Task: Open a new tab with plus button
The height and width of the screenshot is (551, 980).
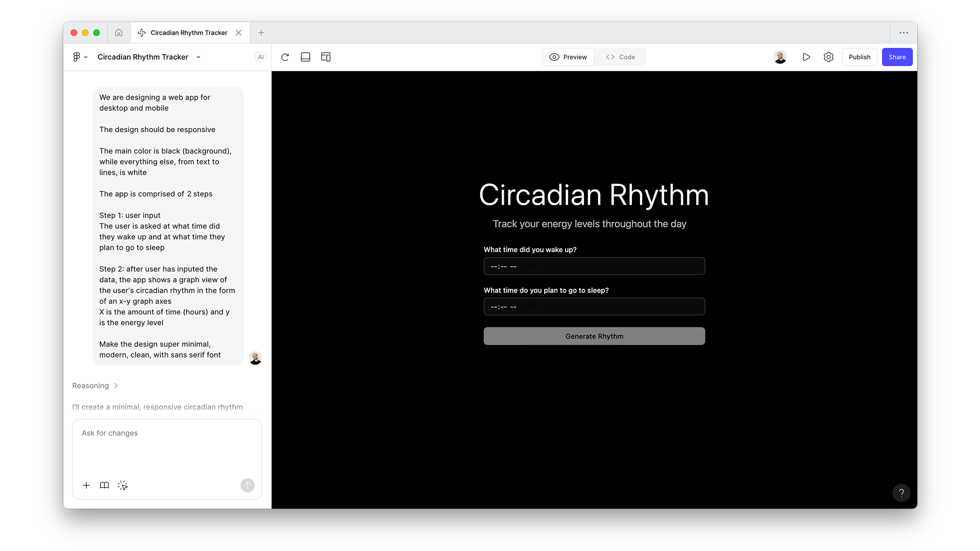Action: pyautogui.click(x=261, y=33)
